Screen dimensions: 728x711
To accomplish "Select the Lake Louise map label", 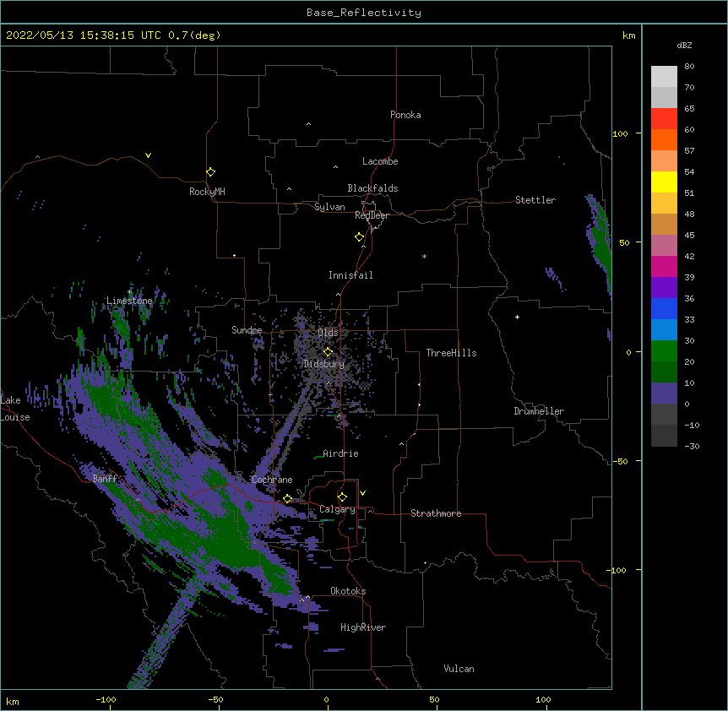I will pos(15,409).
